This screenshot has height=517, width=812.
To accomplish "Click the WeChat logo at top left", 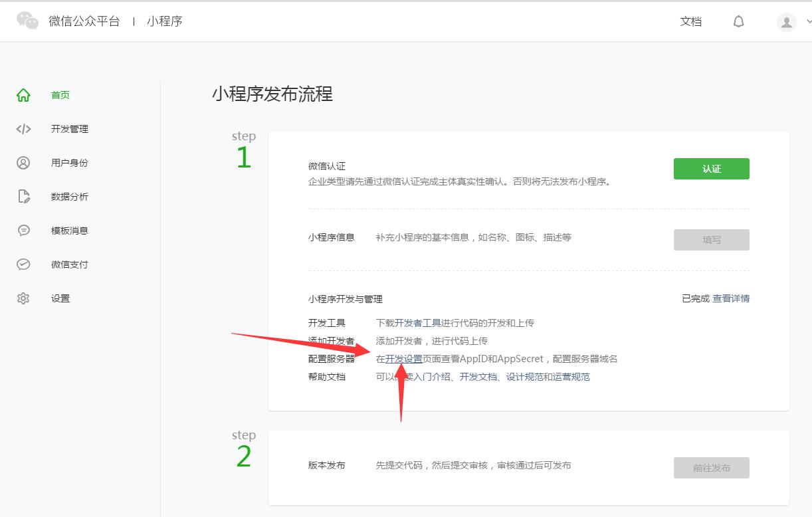I will click(x=28, y=20).
